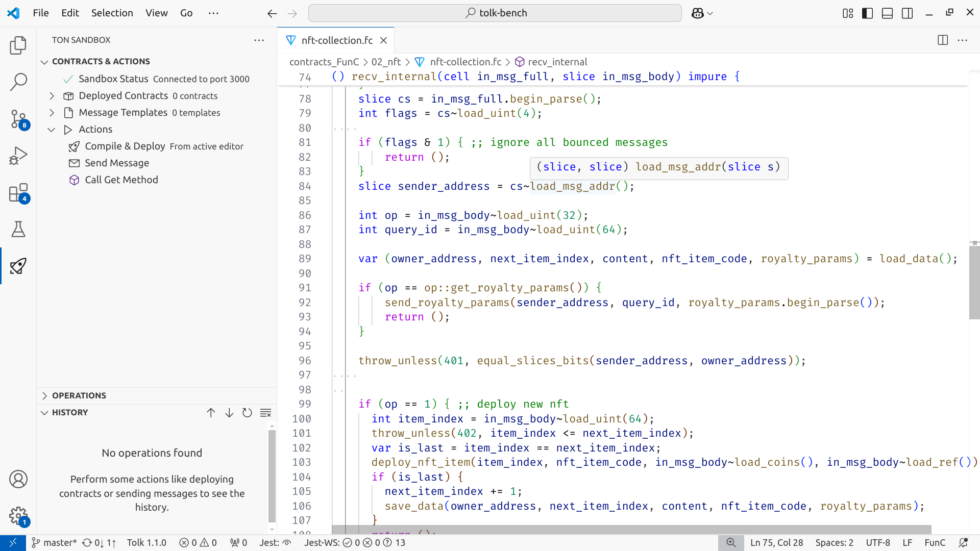Expand the OPERATIONS section
The height and width of the screenshot is (551, 980).
point(44,396)
